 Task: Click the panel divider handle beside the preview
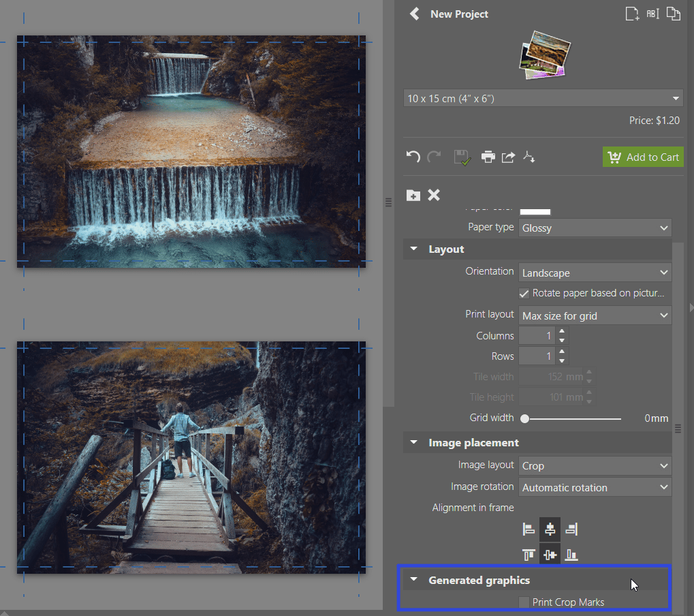[388, 202]
